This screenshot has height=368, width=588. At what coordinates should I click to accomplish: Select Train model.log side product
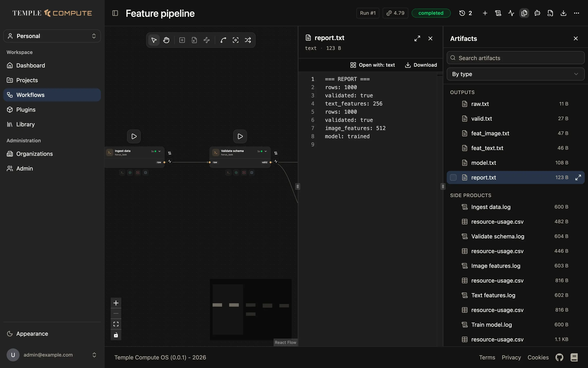(x=515, y=325)
